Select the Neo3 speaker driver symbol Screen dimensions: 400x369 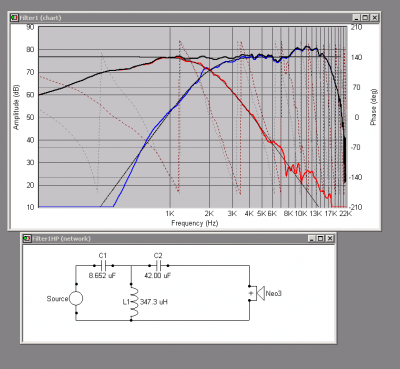pyautogui.click(x=257, y=293)
